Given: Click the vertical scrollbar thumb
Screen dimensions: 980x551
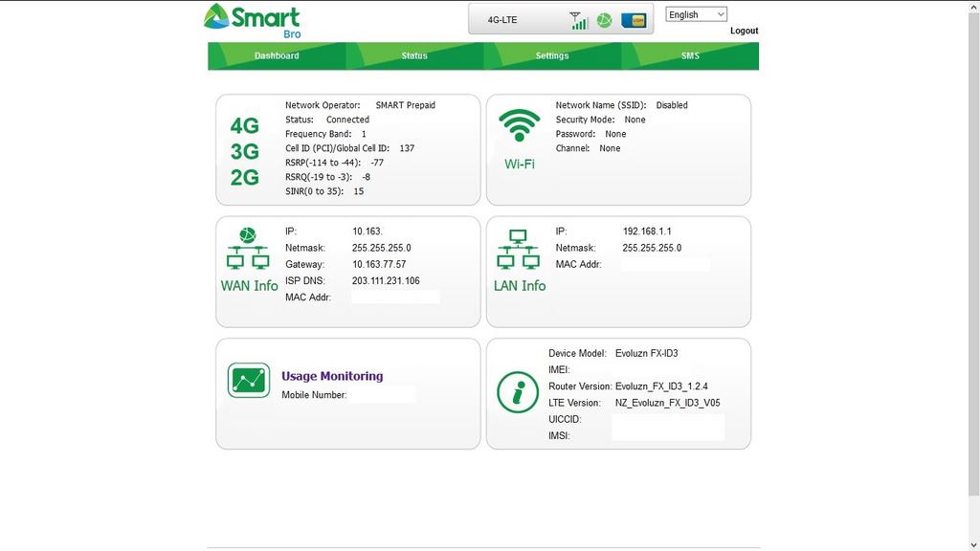Looking at the screenshot, I should pos(973,253).
